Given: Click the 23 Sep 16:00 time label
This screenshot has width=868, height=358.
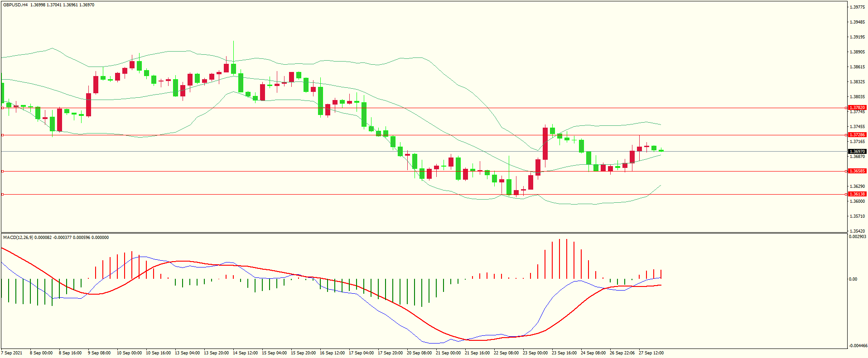Looking at the screenshot, I should coord(564,353).
